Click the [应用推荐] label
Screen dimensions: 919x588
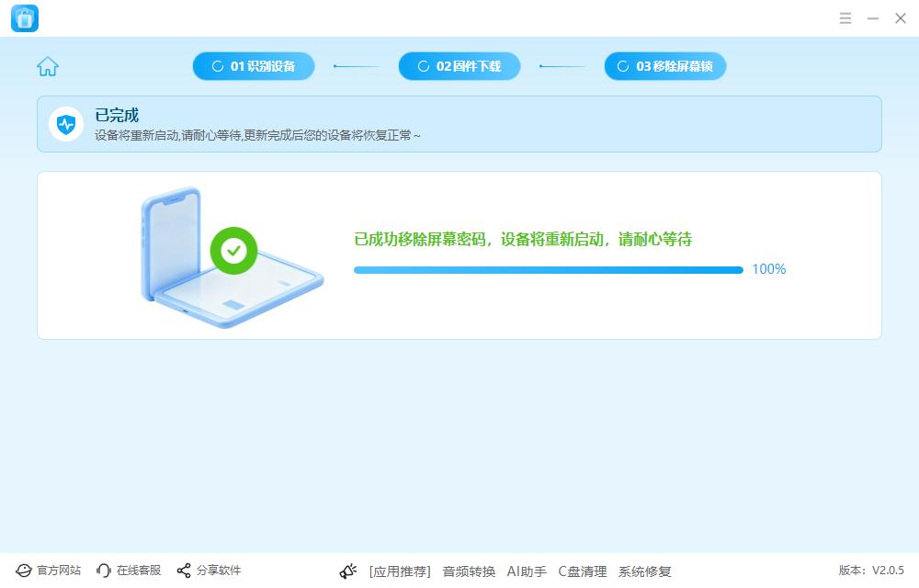(x=400, y=571)
